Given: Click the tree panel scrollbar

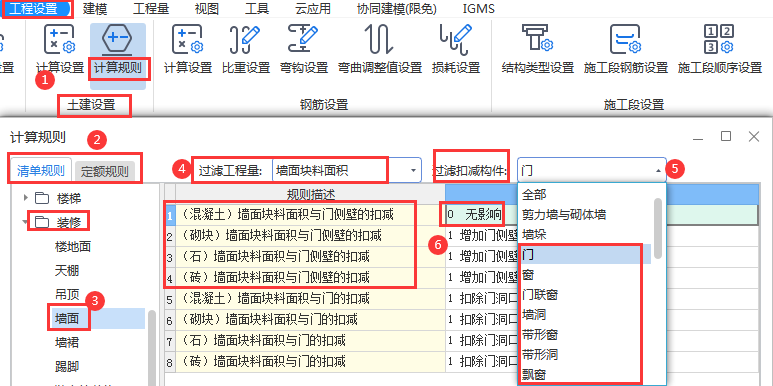Looking at the screenshot, I should (x=152, y=348).
